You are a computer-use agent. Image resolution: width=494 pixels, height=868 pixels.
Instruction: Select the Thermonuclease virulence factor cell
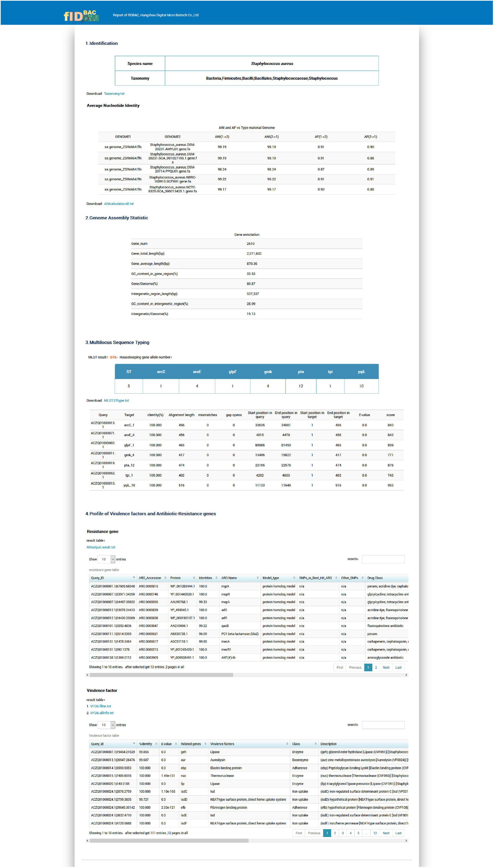249,776
